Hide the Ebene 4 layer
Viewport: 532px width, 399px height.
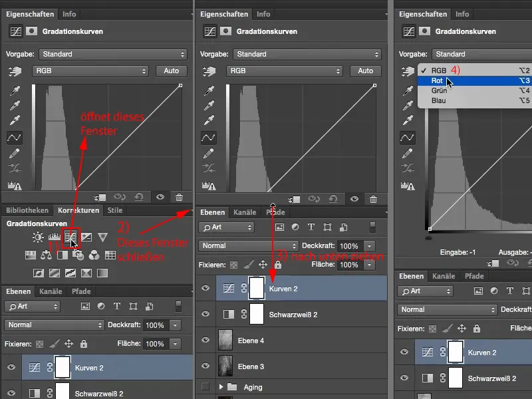pyautogui.click(x=206, y=340)
